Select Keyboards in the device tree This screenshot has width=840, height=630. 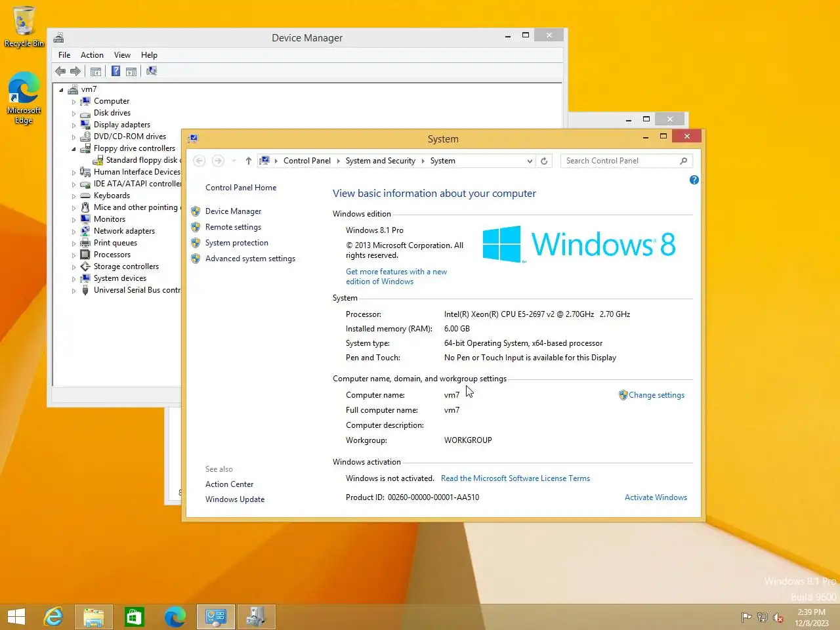click(112, 196)
